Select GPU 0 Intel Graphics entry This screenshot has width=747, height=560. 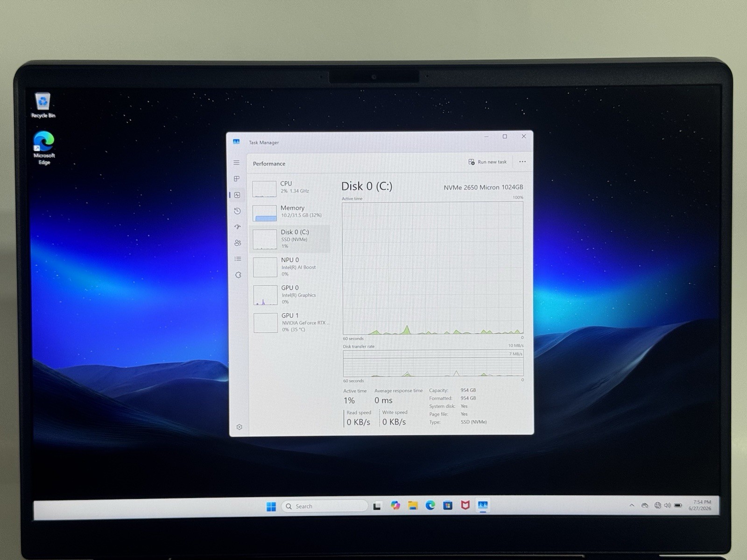(291, 295)
